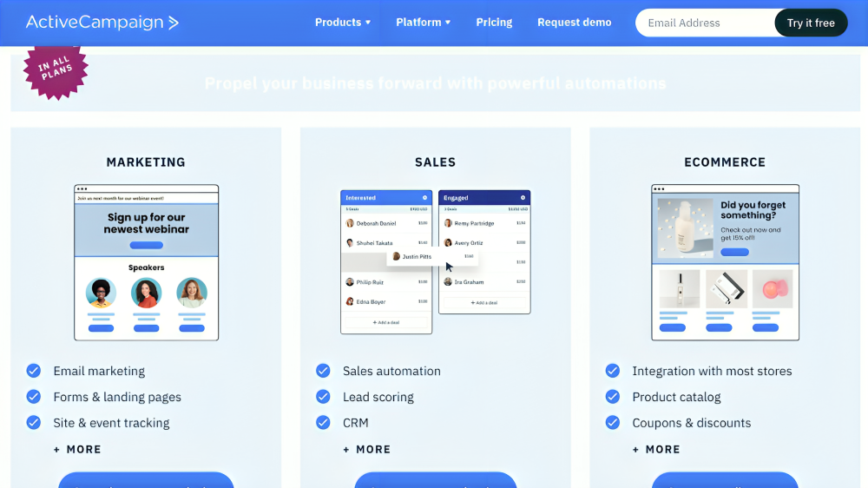Click the Site & event tracking checkmark
868x488 pixels.
point(34,423)
